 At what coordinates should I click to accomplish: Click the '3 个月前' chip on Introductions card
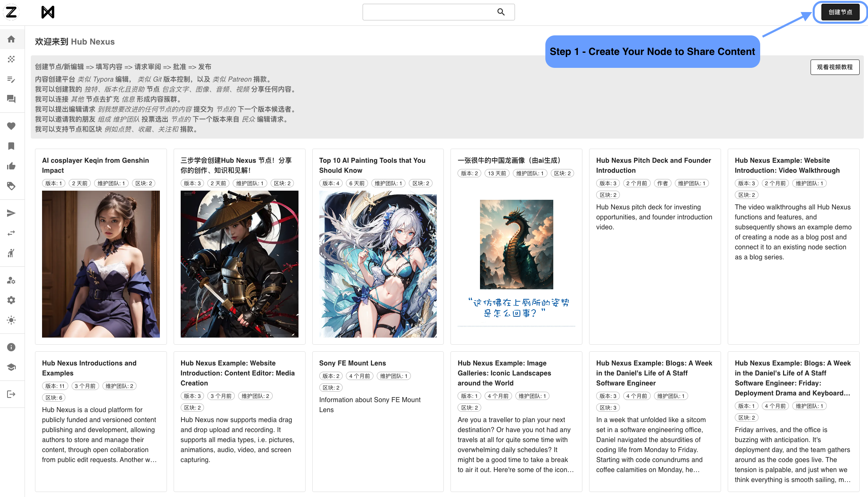coord(85,386)
